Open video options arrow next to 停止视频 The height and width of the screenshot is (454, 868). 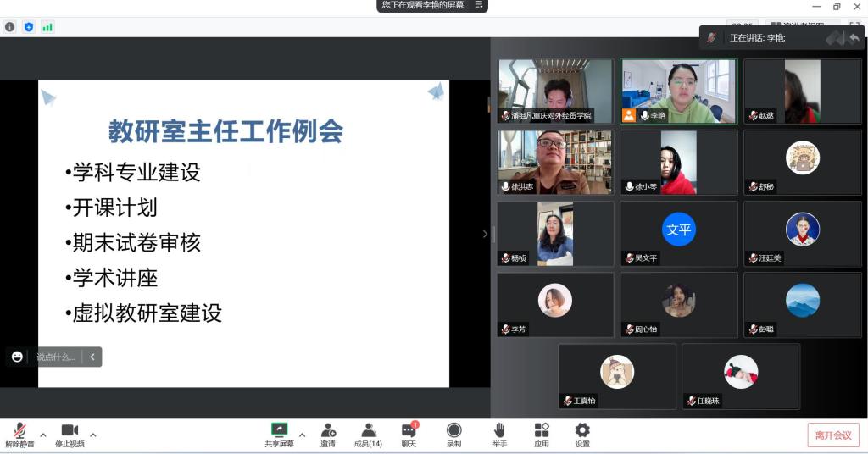(93, 435)
